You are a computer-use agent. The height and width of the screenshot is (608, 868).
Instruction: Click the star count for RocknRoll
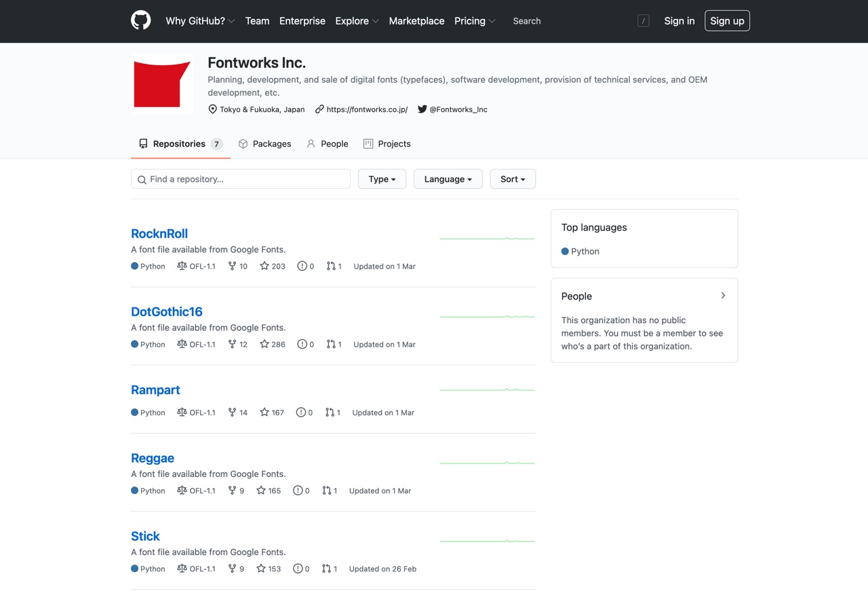pyautogui.click(x=273, y=266)
